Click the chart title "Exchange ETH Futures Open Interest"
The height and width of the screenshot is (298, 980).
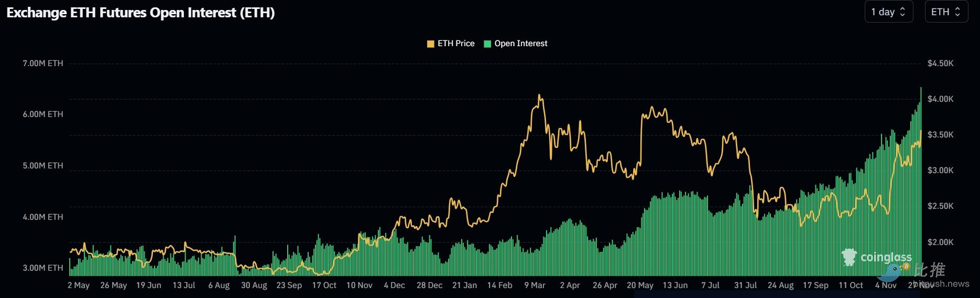tap(140, 13)
